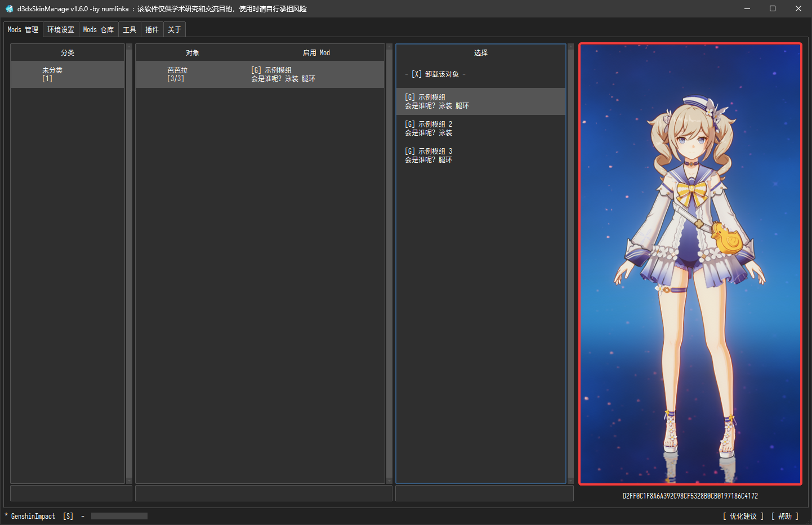Screen dimensions: 812x525
Task: Open the 插件 tab
Action: [152, 30]
